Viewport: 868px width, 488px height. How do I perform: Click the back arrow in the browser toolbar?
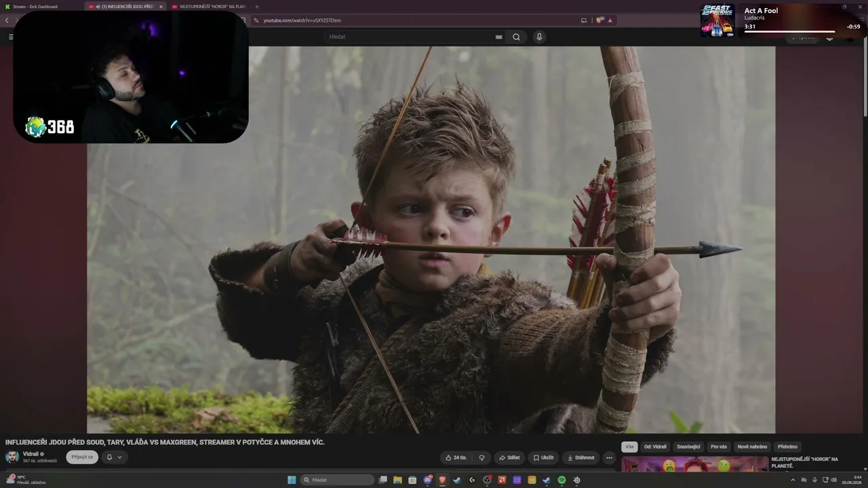7,20
